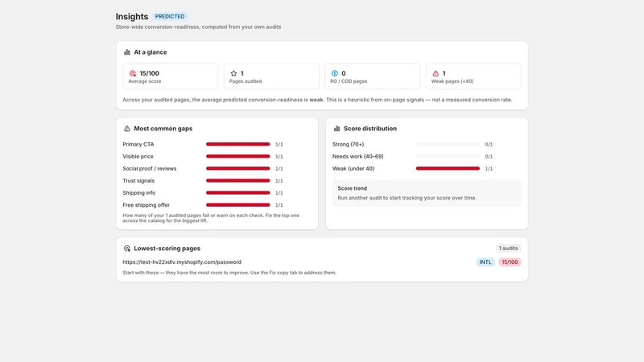The image size is (644, 362).
Task: Click the 1/1 count next to Weak (under 40)
Action: click(x=489, y=169)
